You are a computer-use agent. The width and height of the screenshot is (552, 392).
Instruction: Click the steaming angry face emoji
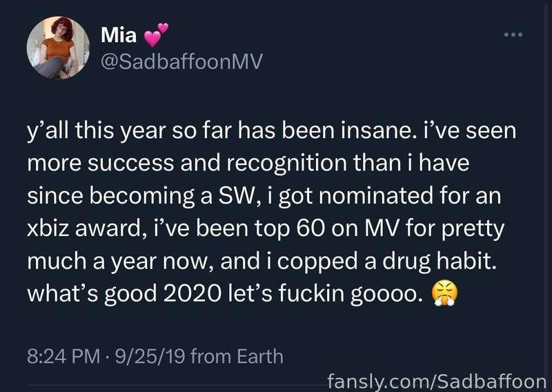pos(444,293)
